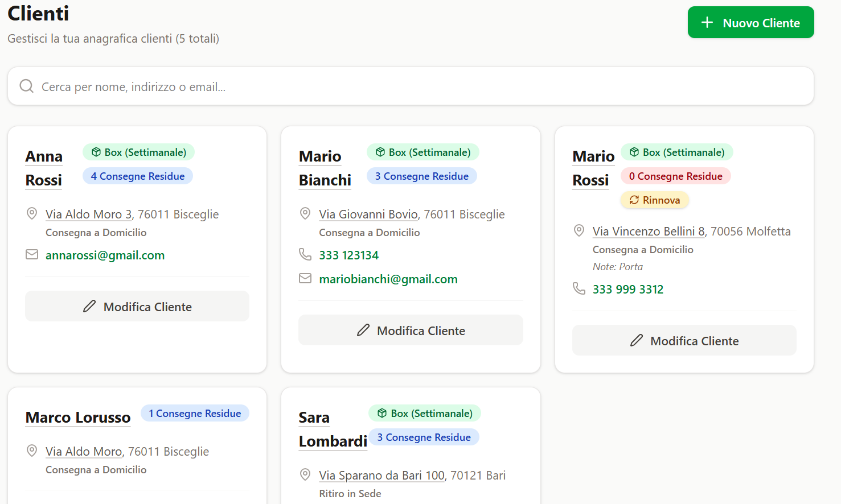
Task: Click the envelope icon by annarossi@gmail.com
Action: pyautogui.click(x=32, y=255)
